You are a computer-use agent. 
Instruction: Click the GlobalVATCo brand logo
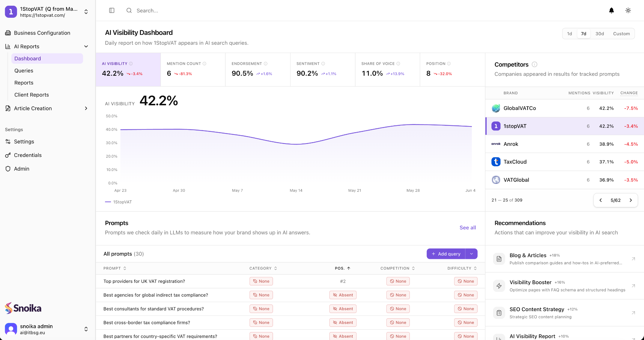pos(496,108)
